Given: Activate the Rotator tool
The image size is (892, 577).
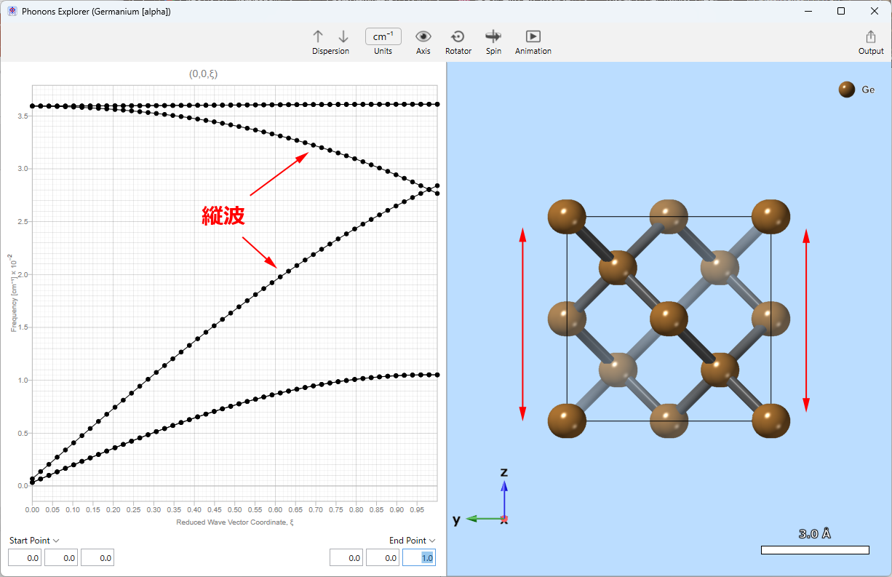Looking at the screenshot, I should point(458,37).
